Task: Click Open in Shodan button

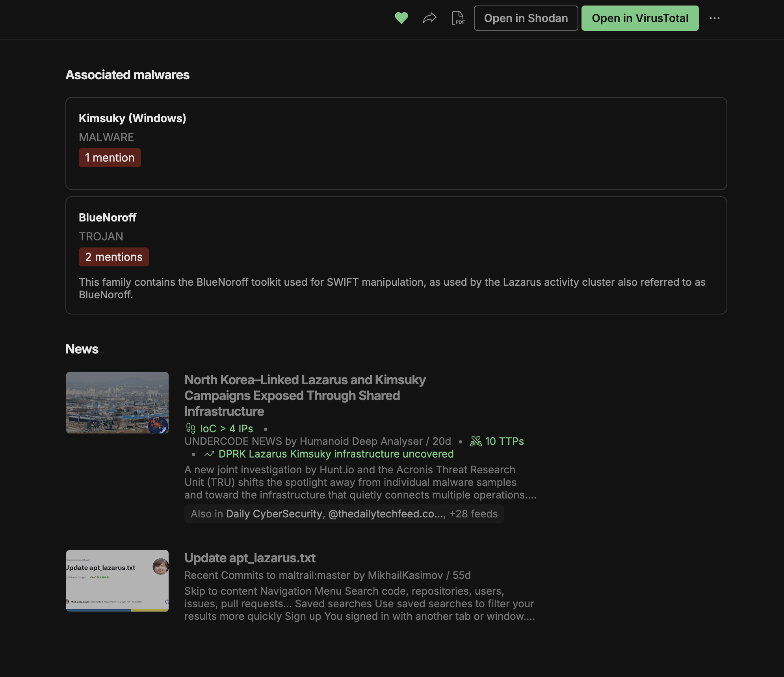Action: (526, 18)
